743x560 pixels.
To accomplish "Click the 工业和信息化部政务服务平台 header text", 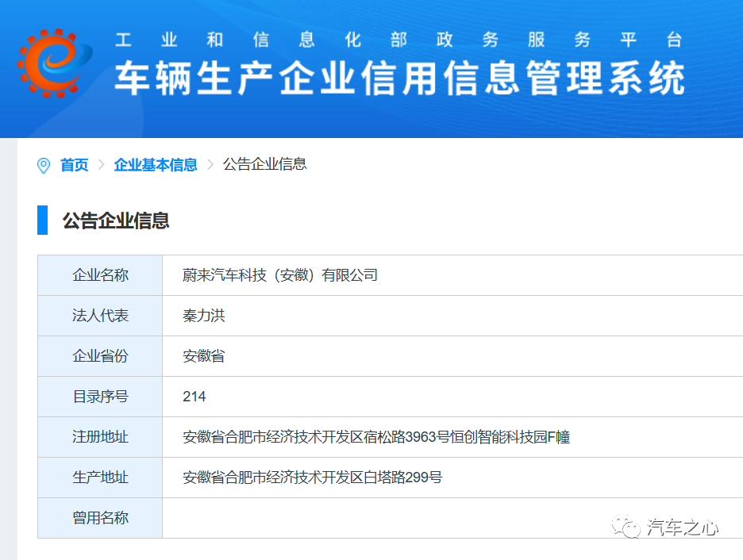I will click(x=398, y=40).
